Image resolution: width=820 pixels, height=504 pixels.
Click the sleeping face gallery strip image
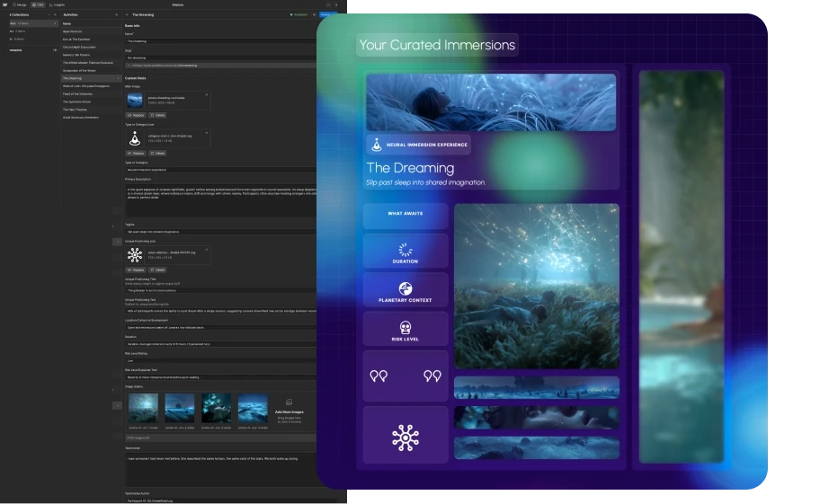pyautogui.click(x=537, y=418)
